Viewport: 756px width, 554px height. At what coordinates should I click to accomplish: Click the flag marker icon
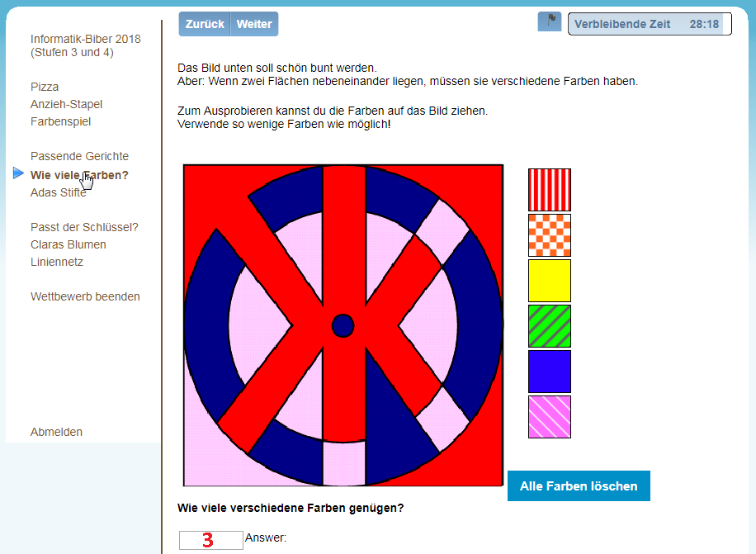pyautogui.click(x=549, y=21)
